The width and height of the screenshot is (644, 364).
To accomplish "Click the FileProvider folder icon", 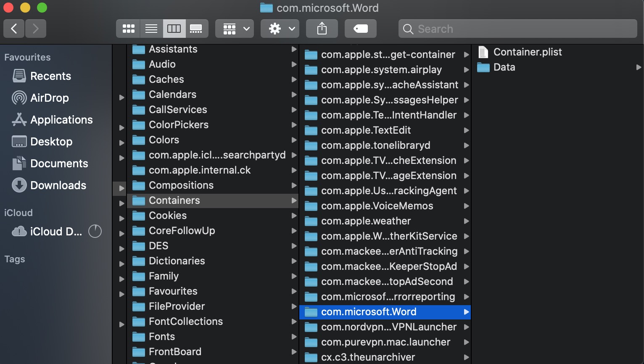I will pyautogui.click(x=139, y=306).
